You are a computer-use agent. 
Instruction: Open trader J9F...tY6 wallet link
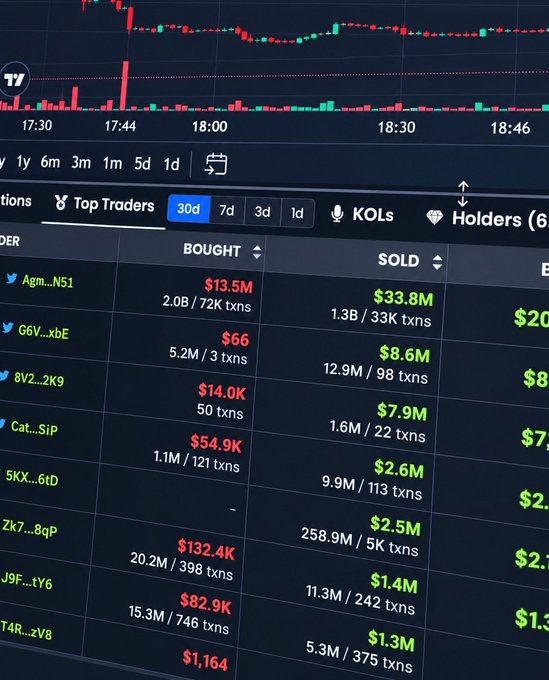pyautogui.click(x=26, y=581)
